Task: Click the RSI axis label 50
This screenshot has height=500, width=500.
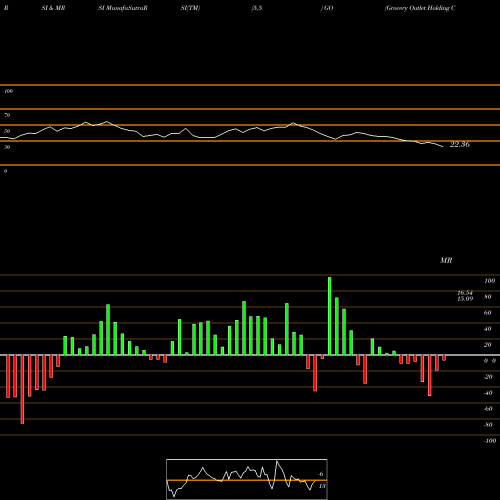Action: (x=7, y=131)
